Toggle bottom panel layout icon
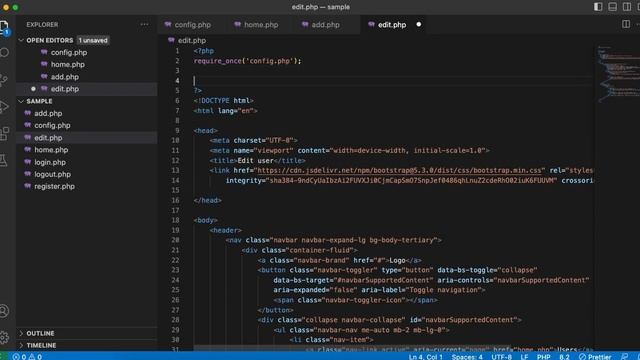This screenshot has height=360, width=640. (x=612, y=7)
